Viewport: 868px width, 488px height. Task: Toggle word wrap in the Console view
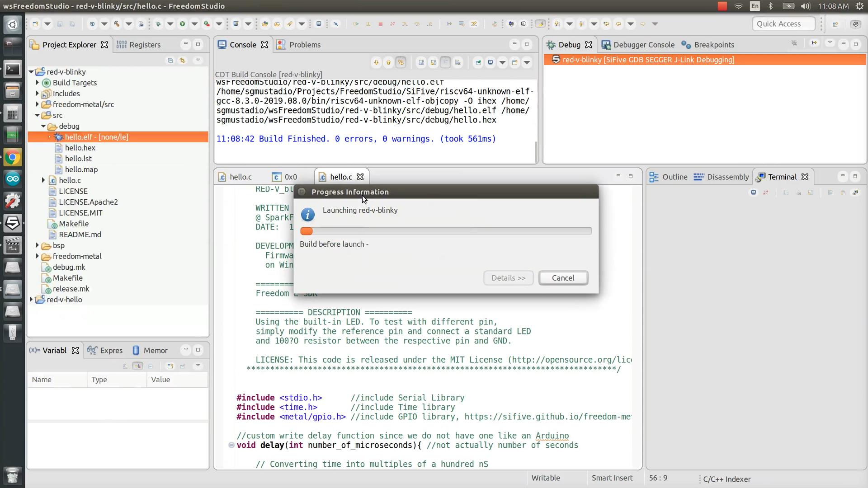(x=445, y=62)
